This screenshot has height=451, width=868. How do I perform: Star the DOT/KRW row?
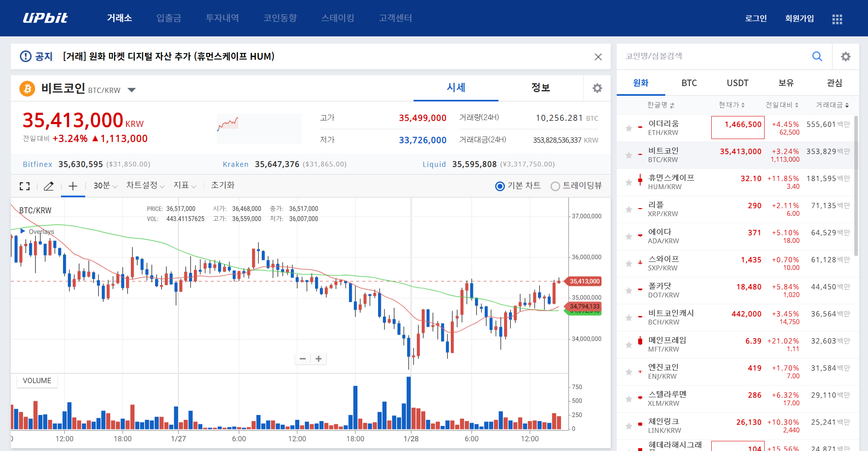click(629, 291)
